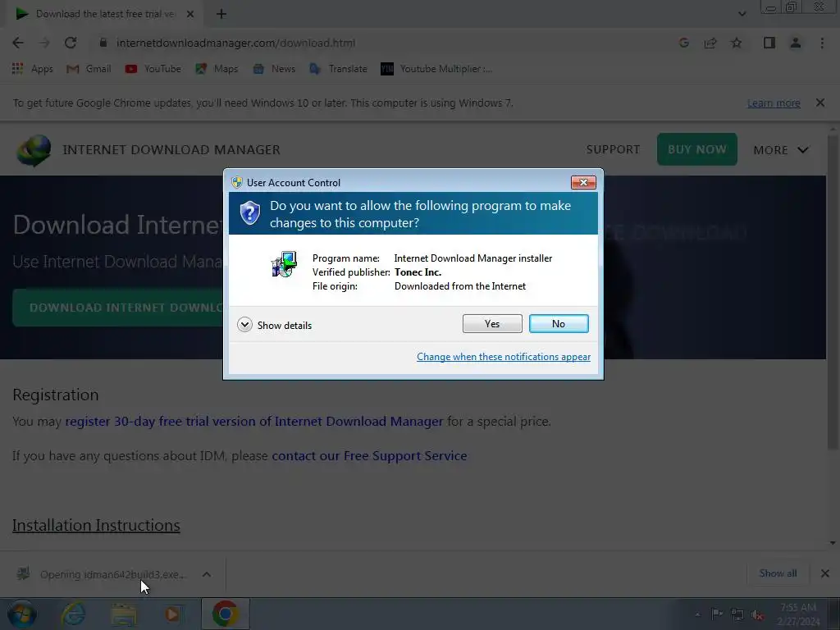Open the Google icon in the address bar

pyautogui.click(x=683, y=43)
